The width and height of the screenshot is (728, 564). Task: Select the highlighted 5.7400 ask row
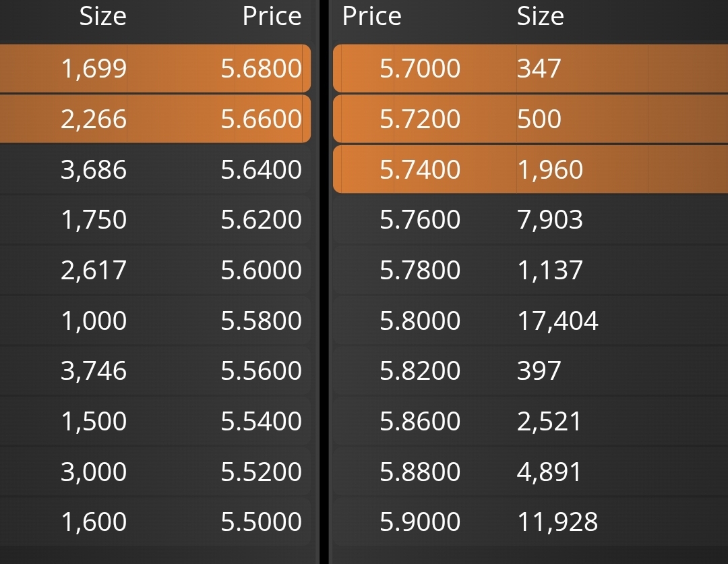pos(530,169)
